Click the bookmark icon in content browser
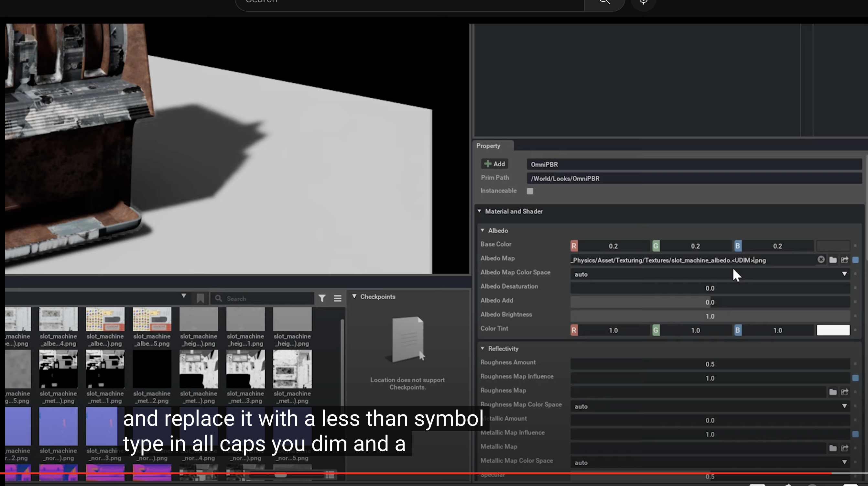The image size is (868, 486). pos(200,298)
